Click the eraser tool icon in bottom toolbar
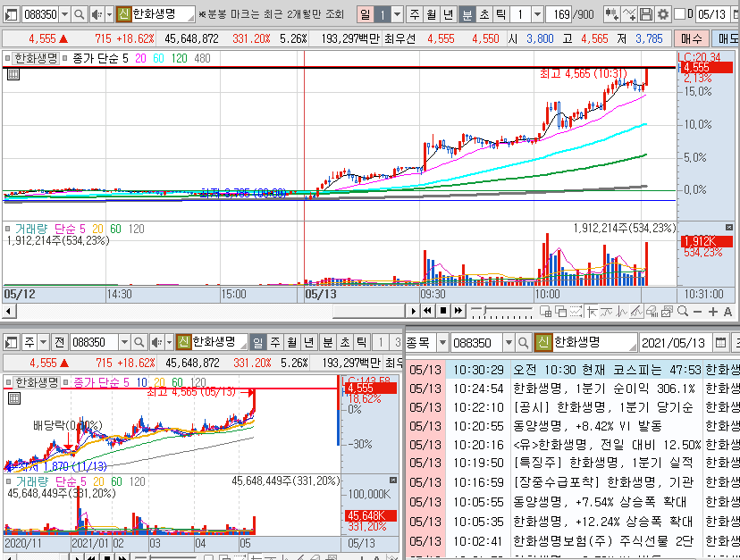This screenshot has height=560, width=740. click(x=652, y=312)
